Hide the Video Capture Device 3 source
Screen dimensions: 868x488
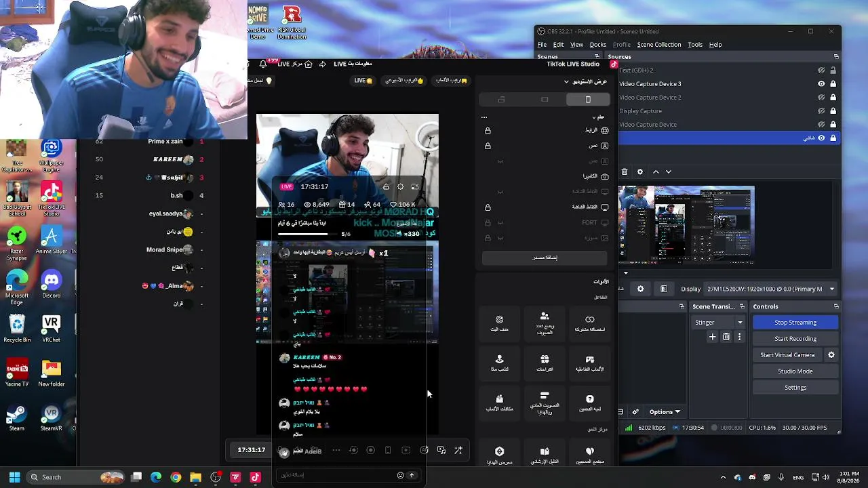coord(821,84)
